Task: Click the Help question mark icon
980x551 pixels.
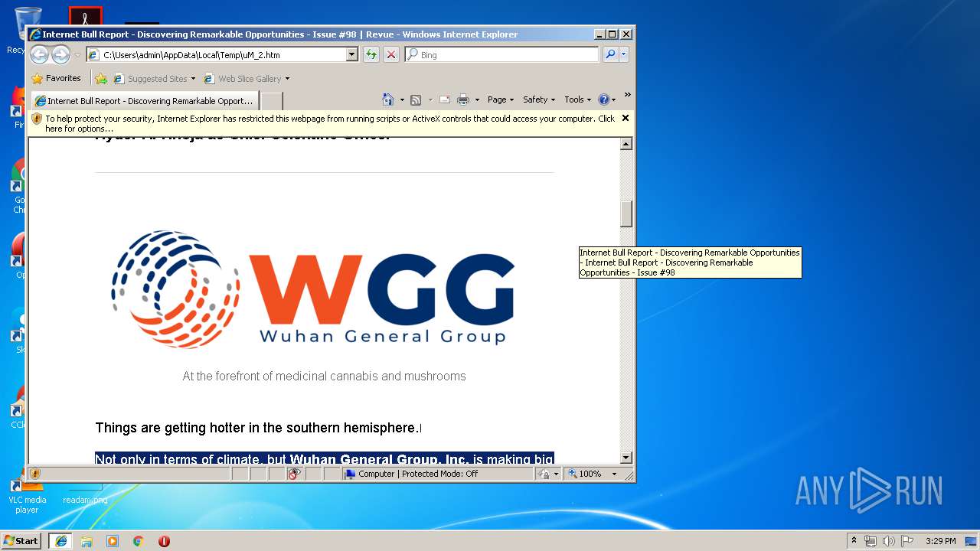Action: [603, 99]
